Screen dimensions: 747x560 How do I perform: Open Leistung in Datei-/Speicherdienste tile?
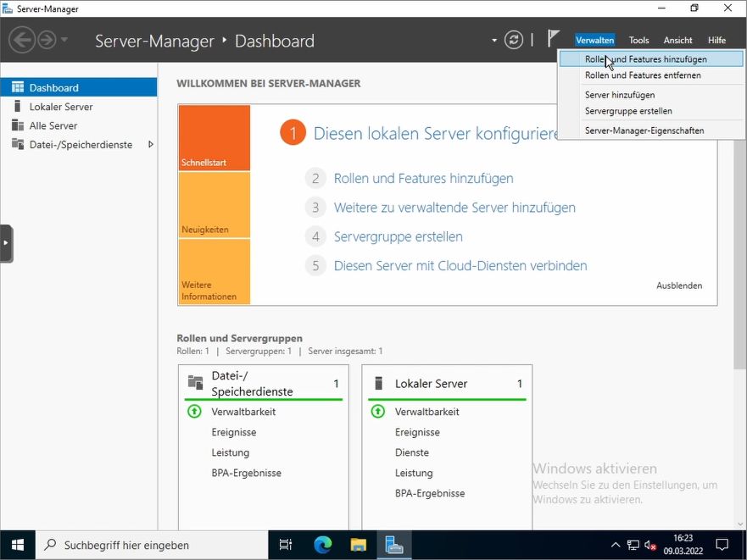pyautogui.click(x=231, y=453)
